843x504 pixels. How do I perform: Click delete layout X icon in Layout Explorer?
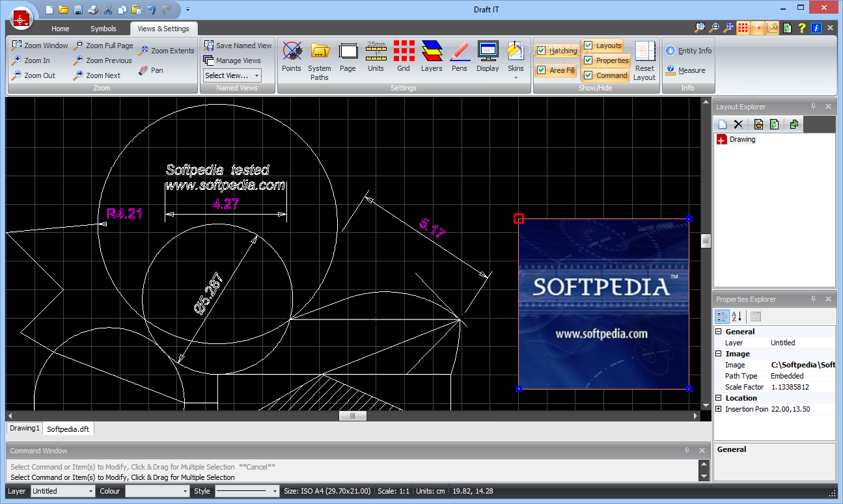738,124
